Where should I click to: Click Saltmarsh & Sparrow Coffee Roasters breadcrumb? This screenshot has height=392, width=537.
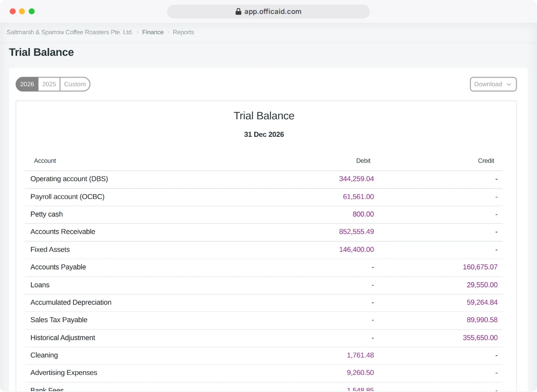click(70, 32)
